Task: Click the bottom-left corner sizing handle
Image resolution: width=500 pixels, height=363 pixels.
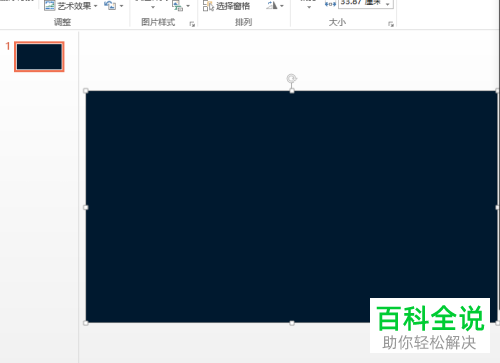Action: tap(86, 323)
